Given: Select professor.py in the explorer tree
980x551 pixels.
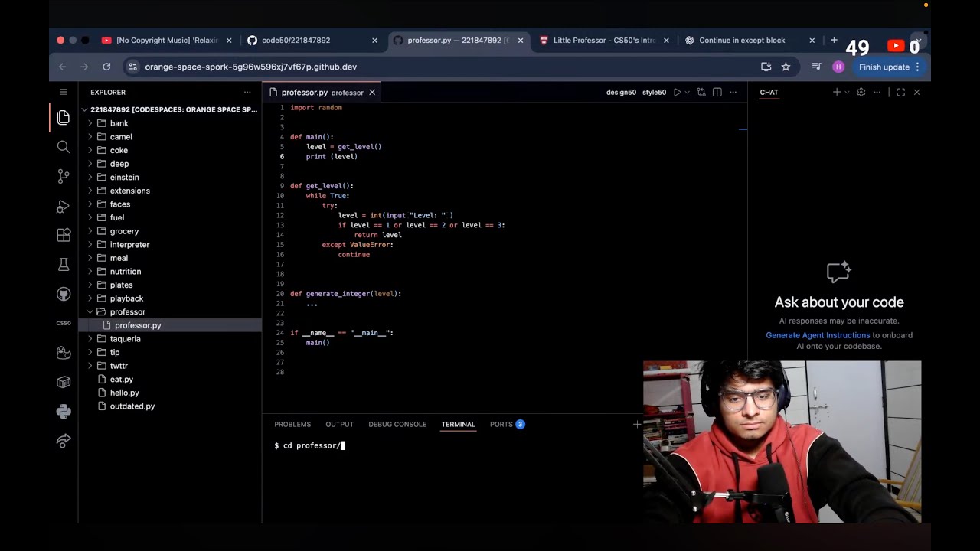Looking at the screenshot, I should (138, 325).
